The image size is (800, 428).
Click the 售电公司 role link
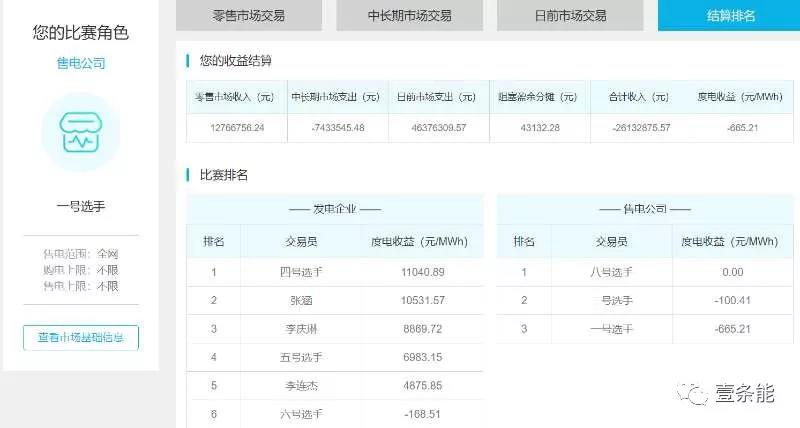click(80, 64)
